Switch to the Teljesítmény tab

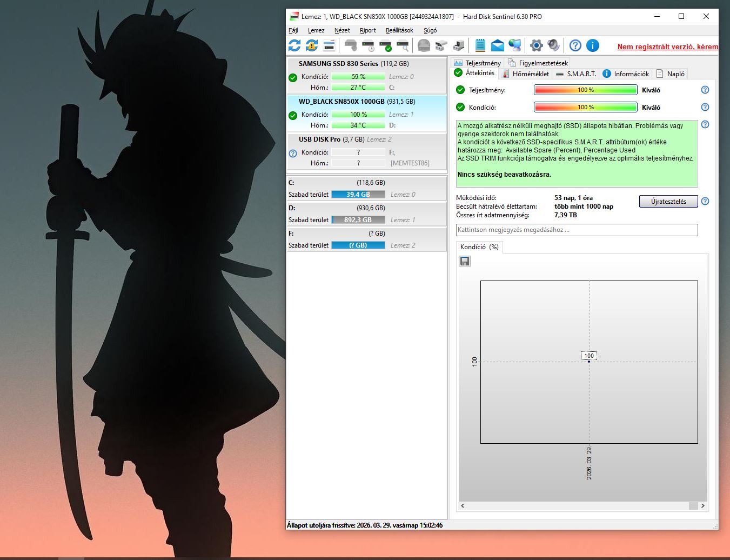pos(478,63)
